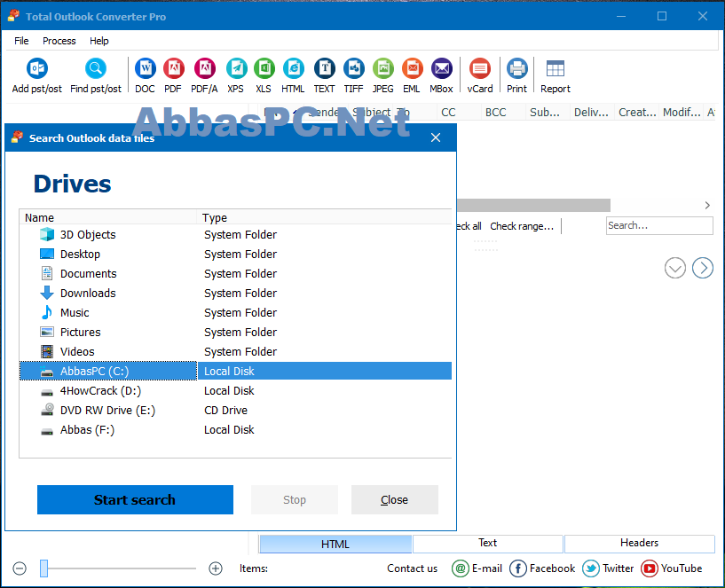Select 3D Objects in drives list
The width and height of the screenshot is (725, 588).
(x=235, y=235)
